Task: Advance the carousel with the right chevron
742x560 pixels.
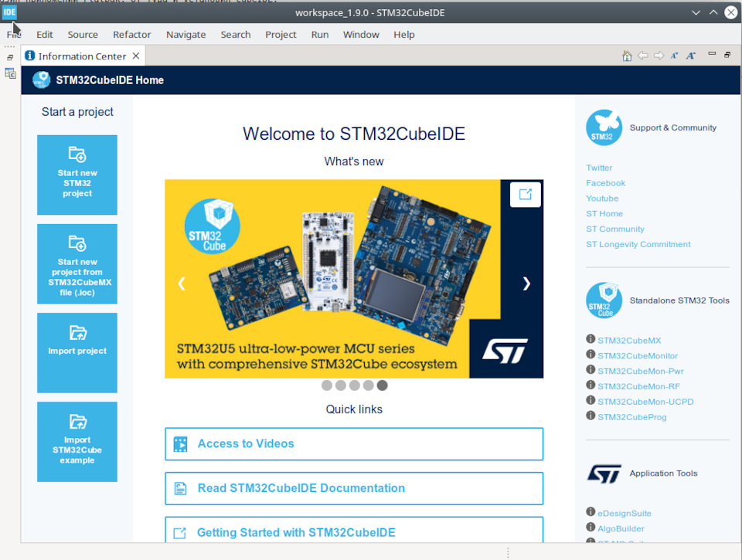Action: (526, 283)
